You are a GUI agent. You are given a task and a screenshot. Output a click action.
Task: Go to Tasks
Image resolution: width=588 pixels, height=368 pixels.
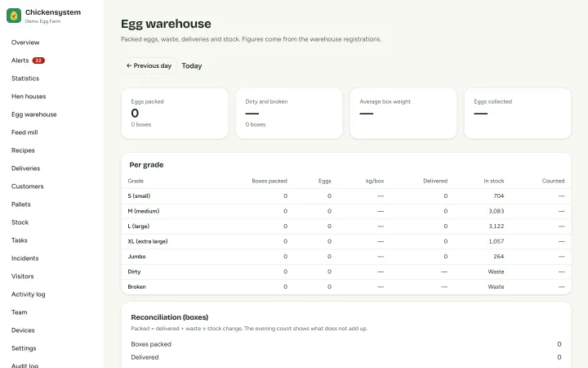click(19, 240)
